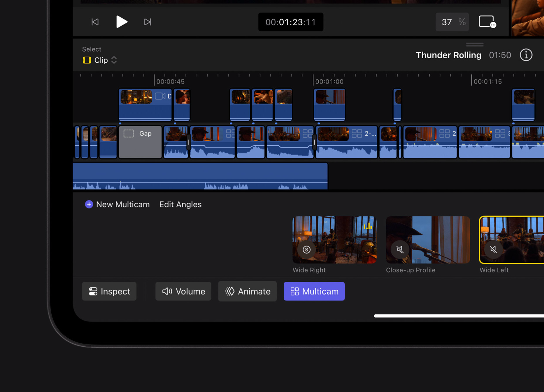The height and width of the screenshot is (392, 544).
Task: Click Edit Angles
Action: click(x=180, y=204)
